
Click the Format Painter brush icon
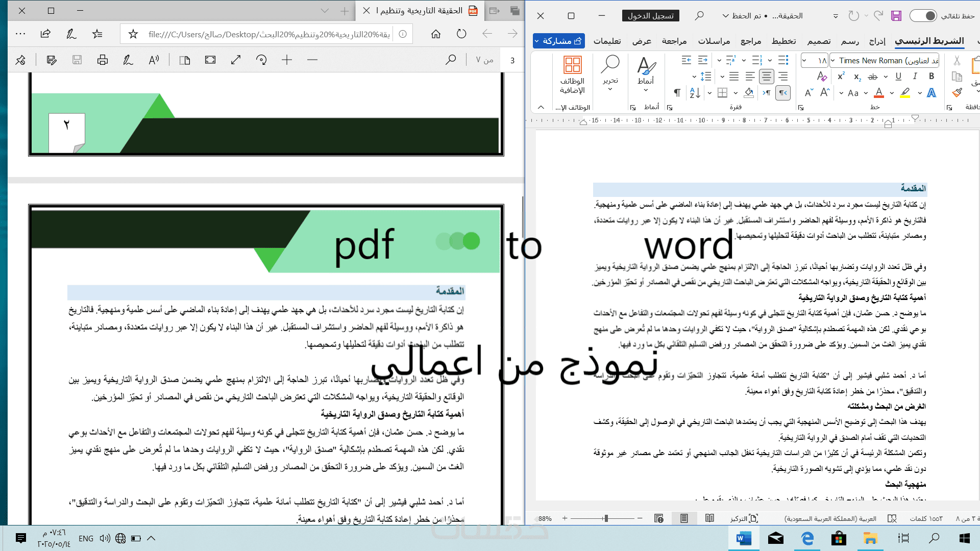pos(957,93)
